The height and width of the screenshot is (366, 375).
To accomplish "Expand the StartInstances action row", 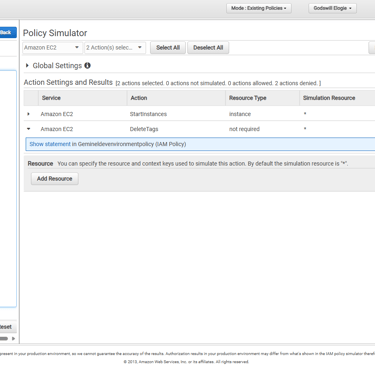I will (x=28, y=114).
